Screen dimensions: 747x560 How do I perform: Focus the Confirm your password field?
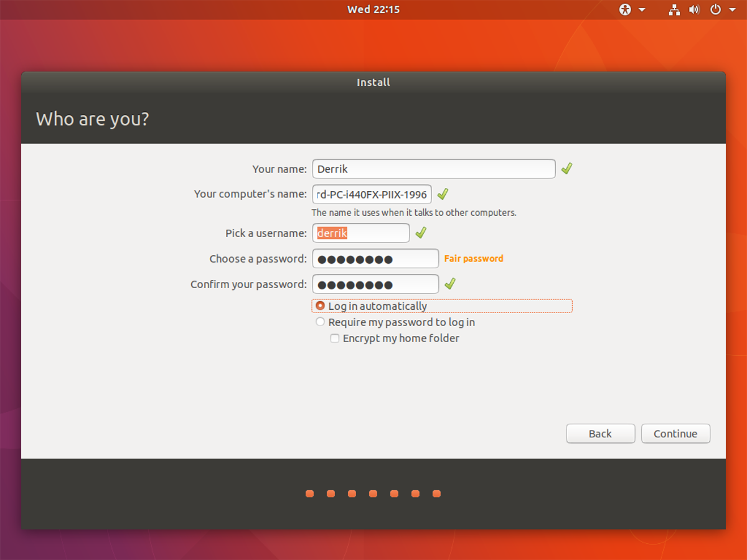(x=375, y=284)
